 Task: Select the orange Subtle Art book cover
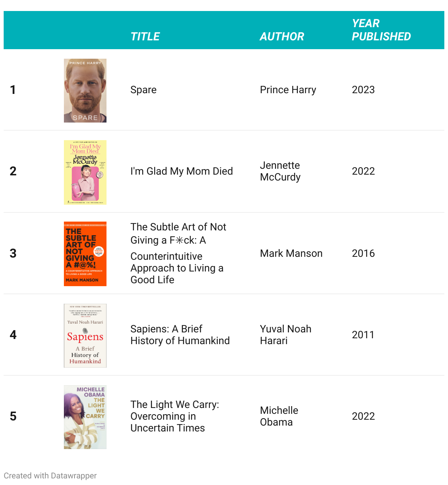pyautogui.click(x=85, y=254)
